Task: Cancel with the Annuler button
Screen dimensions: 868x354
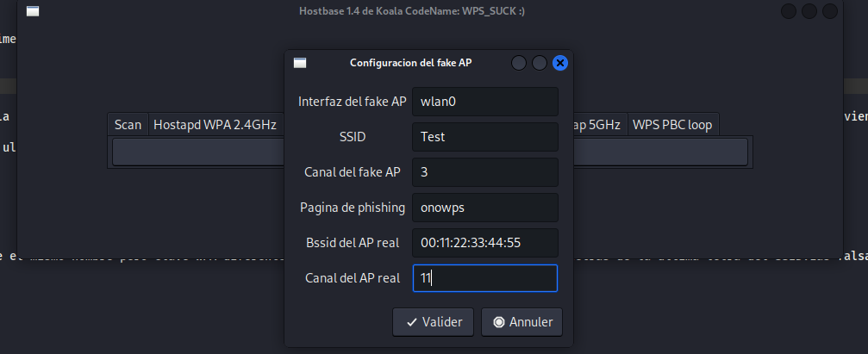Action: [521, 322]
